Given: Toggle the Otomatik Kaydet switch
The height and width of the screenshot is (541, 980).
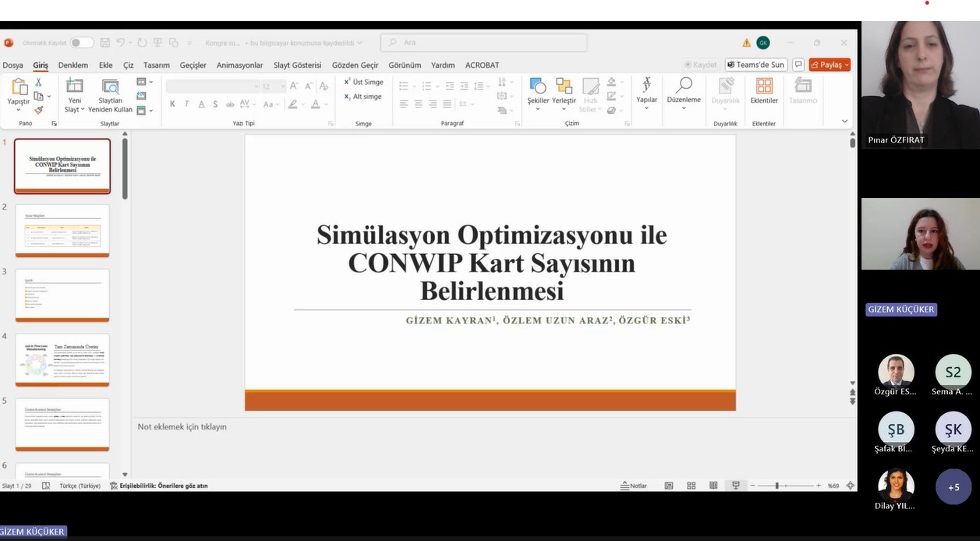Looking at the screenshot, I should click(x=81, y=43).
